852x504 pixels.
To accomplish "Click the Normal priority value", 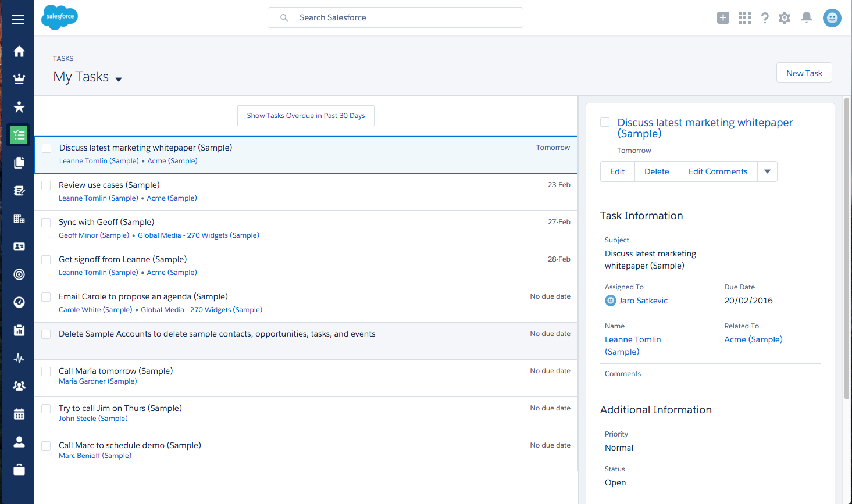I will point(619,448).
